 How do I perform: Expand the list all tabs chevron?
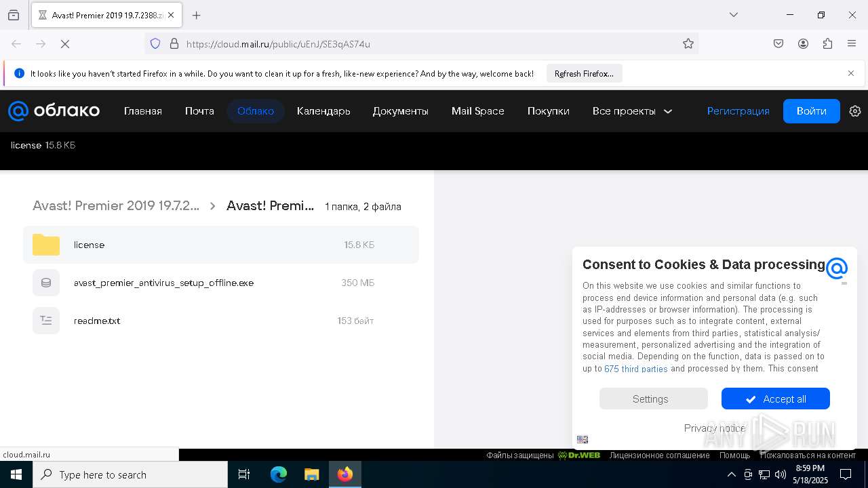(x=733, y=15)
